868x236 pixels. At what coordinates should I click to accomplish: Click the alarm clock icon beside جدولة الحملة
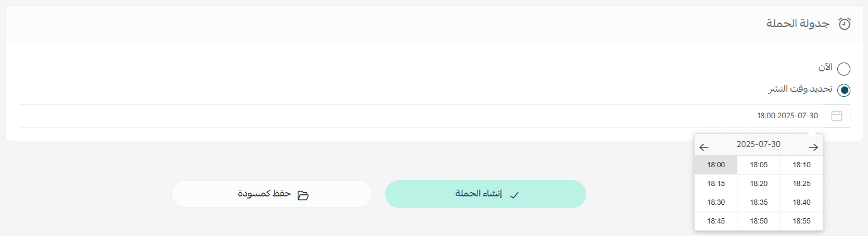pos(844,23)
